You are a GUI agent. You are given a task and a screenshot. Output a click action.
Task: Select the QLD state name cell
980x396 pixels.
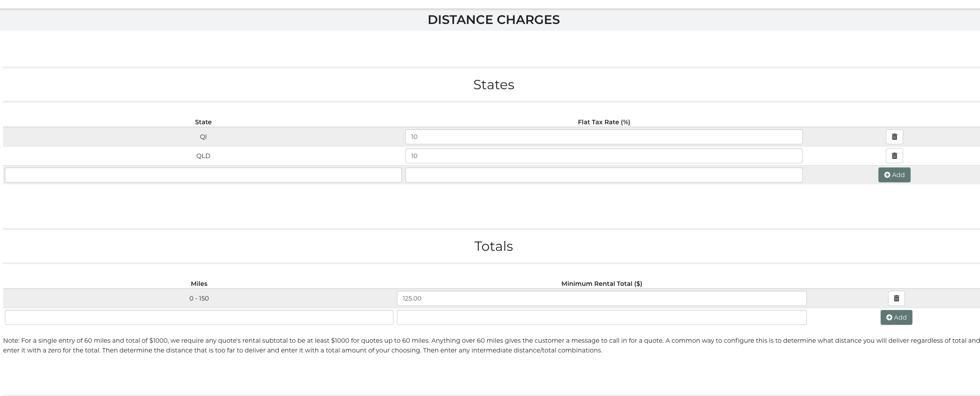(203, 156)
